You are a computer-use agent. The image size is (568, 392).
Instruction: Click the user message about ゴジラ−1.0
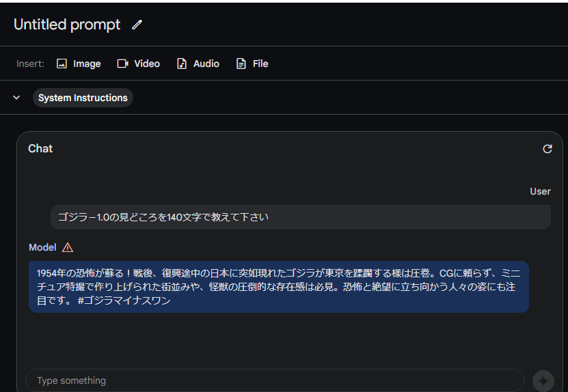[301, 217]
